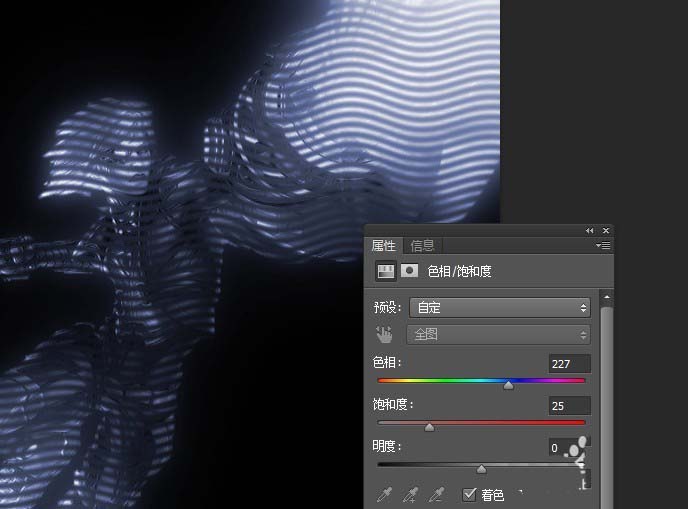The image size is (688, 509).
Task: Click the Hue/Saturation adjustment icon
Action: tap(385, 271)
